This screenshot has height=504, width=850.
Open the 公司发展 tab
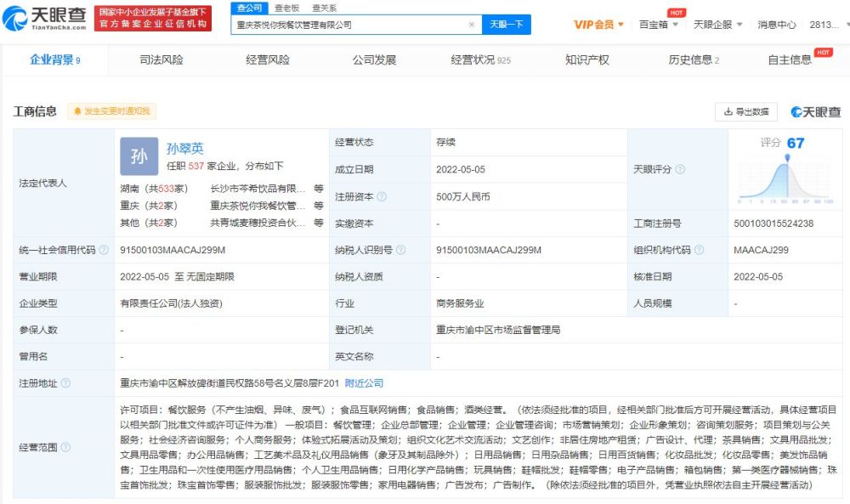(x=374, y=59)
